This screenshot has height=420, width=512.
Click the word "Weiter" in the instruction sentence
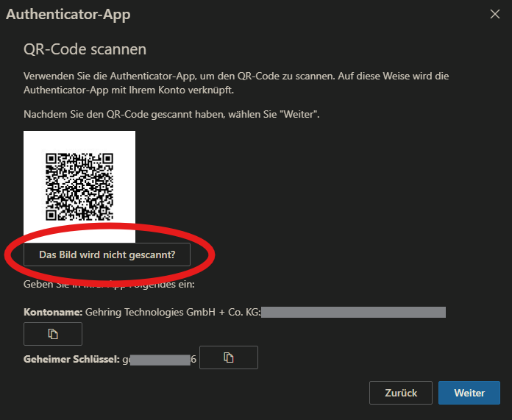pyautogui.click(x=299, y=115)
